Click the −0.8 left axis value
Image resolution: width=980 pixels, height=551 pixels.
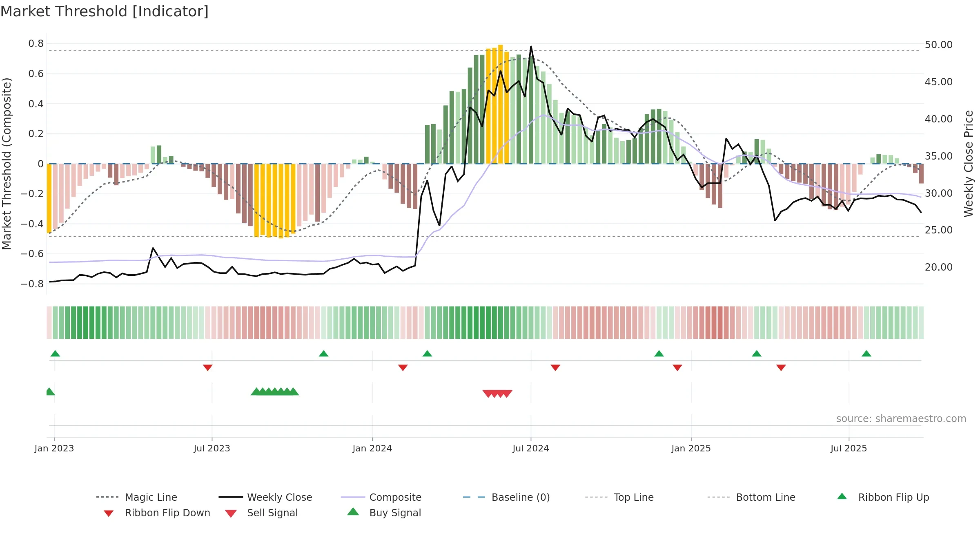(32, 284)
